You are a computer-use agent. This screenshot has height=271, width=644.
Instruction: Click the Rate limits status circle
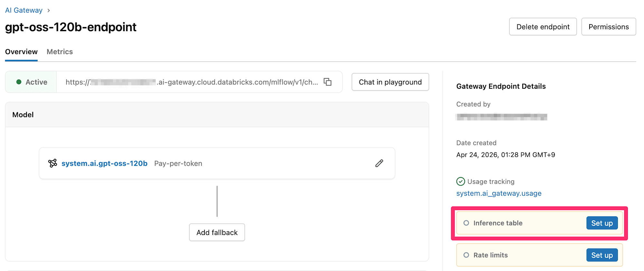(x=466, y=255)
